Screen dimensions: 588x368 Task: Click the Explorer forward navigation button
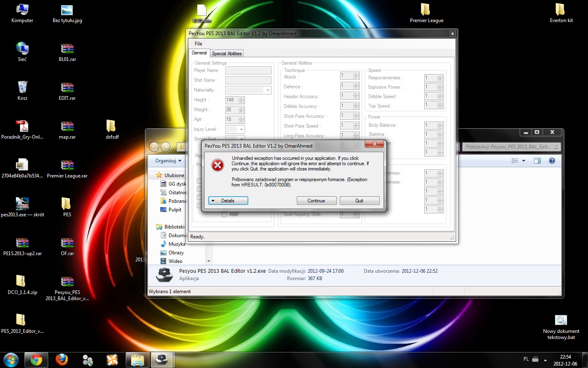point(165,147)
